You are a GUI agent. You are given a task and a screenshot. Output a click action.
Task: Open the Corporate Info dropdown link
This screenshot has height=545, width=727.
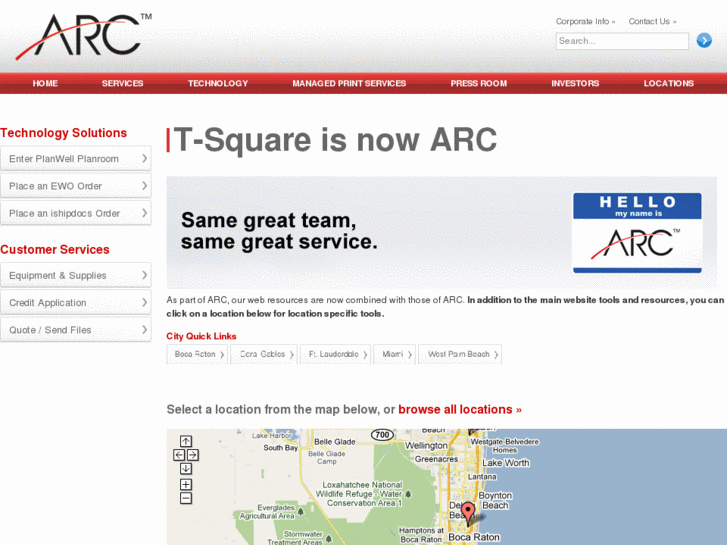click(x=585, y=21)
